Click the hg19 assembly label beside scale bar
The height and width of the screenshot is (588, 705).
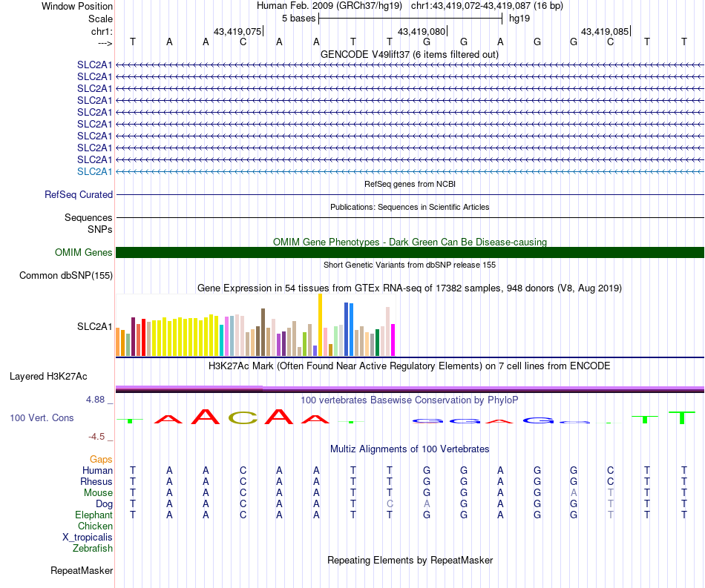pyautogui.click(x=519, y=19)
